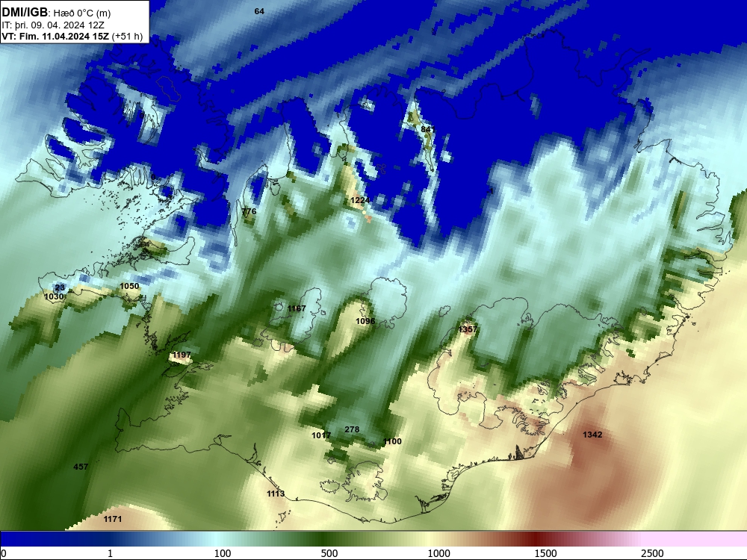The image size is (747, 560).
Task: Click the legend tick label 2500
Action: [x=652, y=553]
